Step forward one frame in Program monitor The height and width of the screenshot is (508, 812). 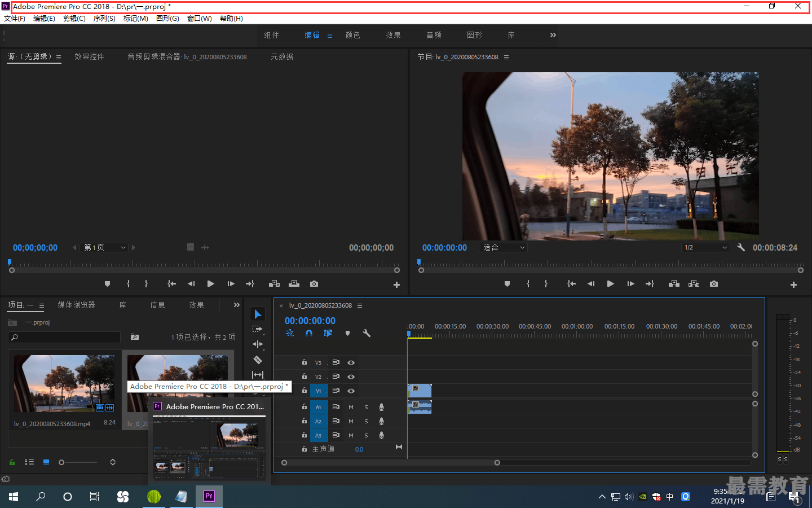tap(630, 284)
